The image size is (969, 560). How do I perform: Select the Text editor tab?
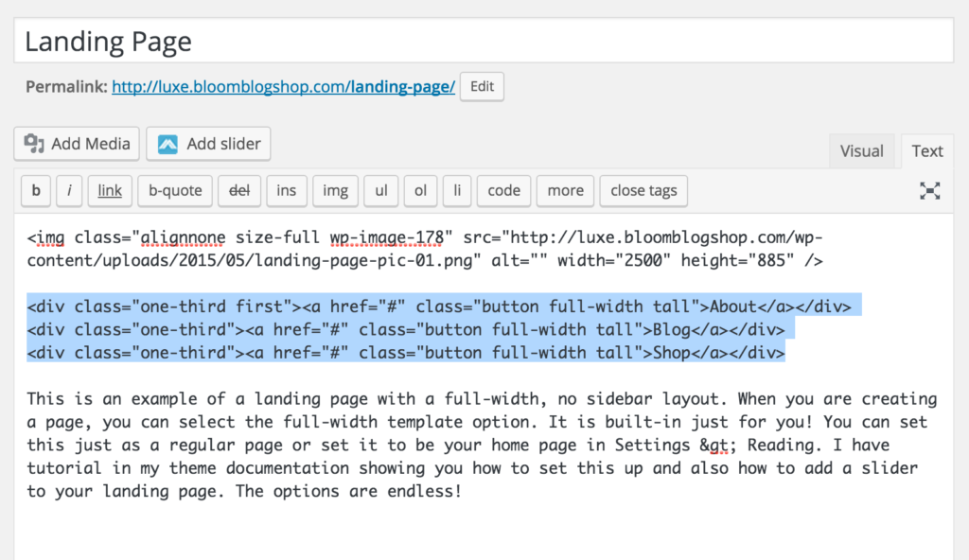click(927, 150)
